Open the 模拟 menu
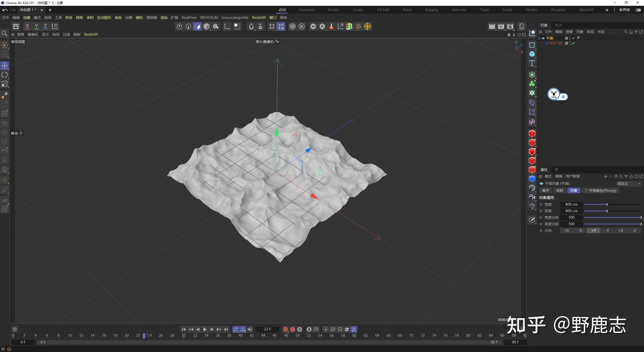Image resolution: width=644 pixels, height=352 pixels. coord(139,17)
